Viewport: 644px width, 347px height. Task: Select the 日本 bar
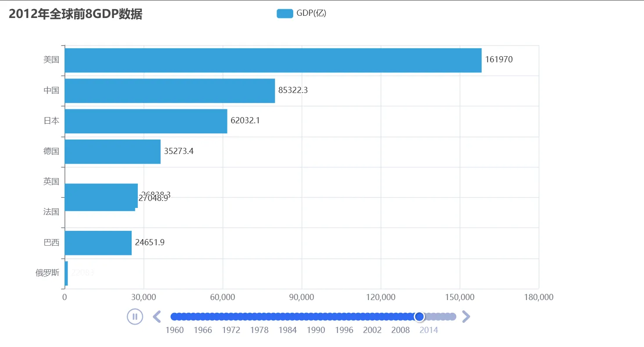[x=146, y=121]
